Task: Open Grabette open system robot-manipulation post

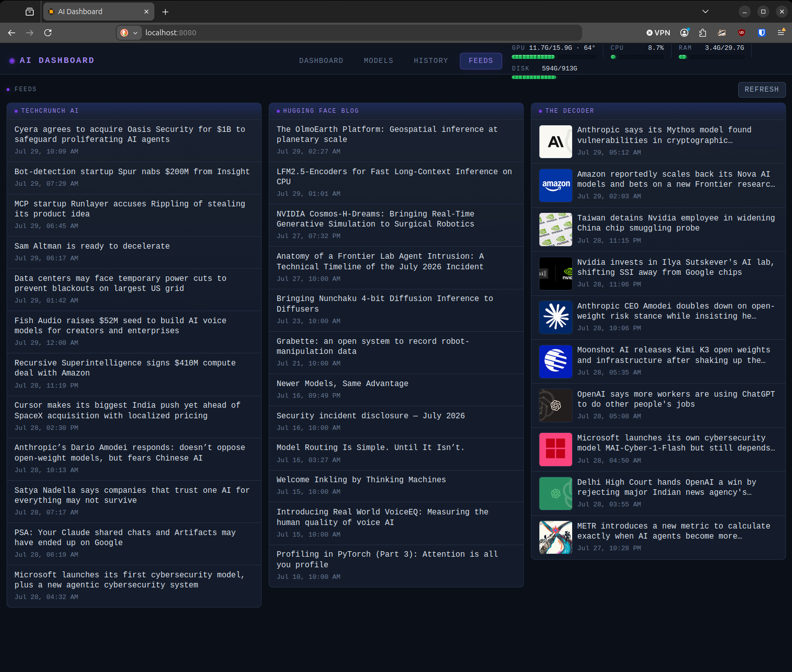Action: coord(396,352)
